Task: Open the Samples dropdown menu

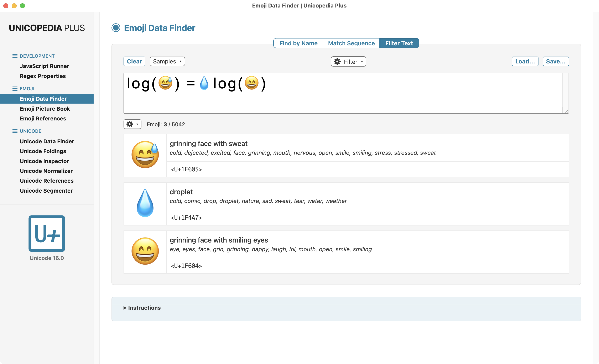Action: (167, 61)
